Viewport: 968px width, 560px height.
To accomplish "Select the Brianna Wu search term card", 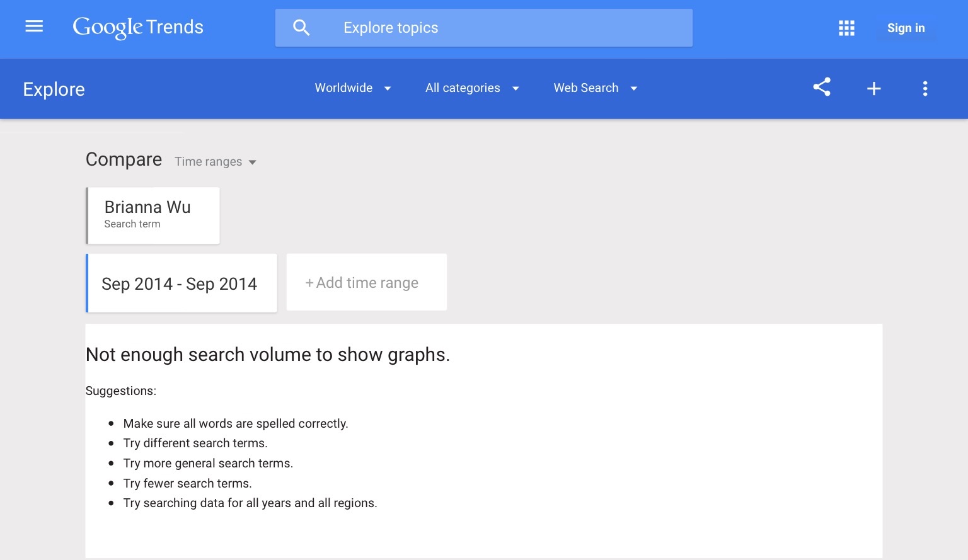I will pyautogui.click(x=153, y=215).
